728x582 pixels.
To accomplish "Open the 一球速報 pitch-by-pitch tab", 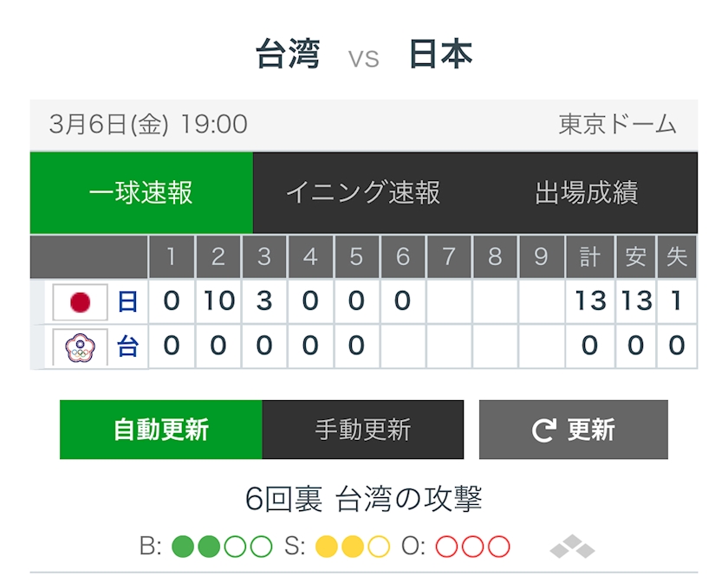I will (141, 193).
